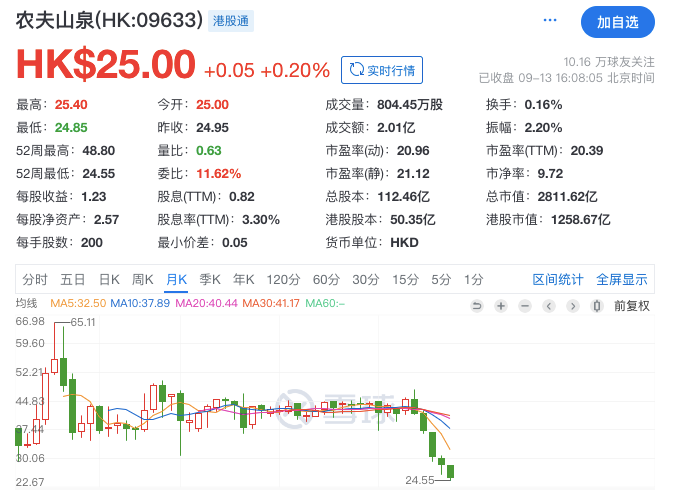Screen dimensions: 685x490
Task: Click MA60:– indicator value
Action: tap(325, 303)
